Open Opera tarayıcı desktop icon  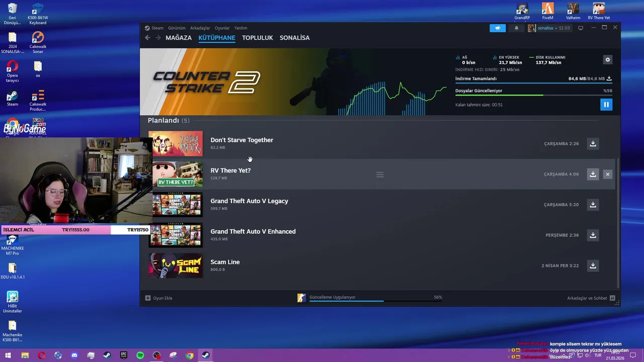[x=13, y=71]
